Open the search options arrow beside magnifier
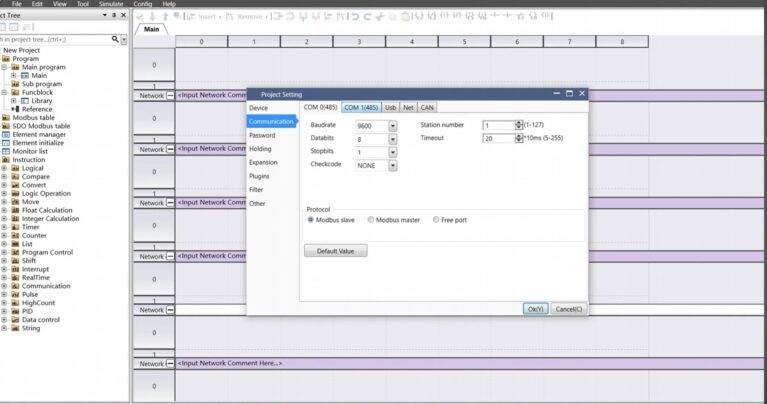The height and width of the screenshot is (404, 767). point(124,39)
